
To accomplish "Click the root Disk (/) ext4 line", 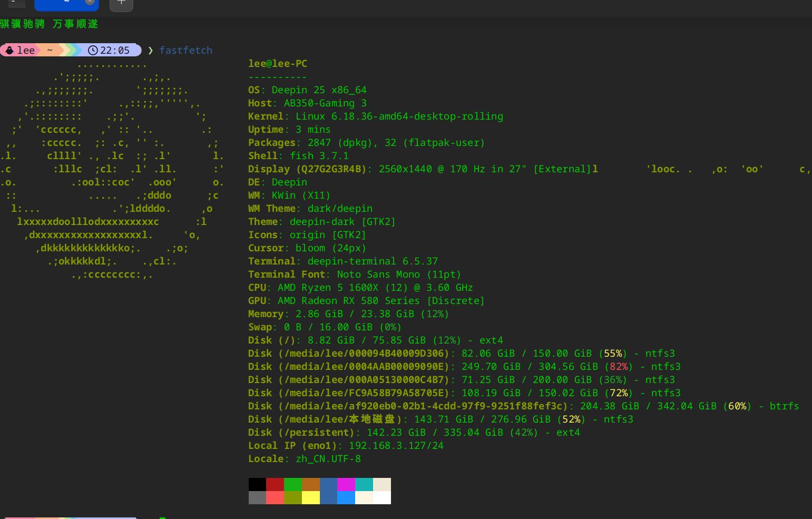I will (x=376, y=340).
